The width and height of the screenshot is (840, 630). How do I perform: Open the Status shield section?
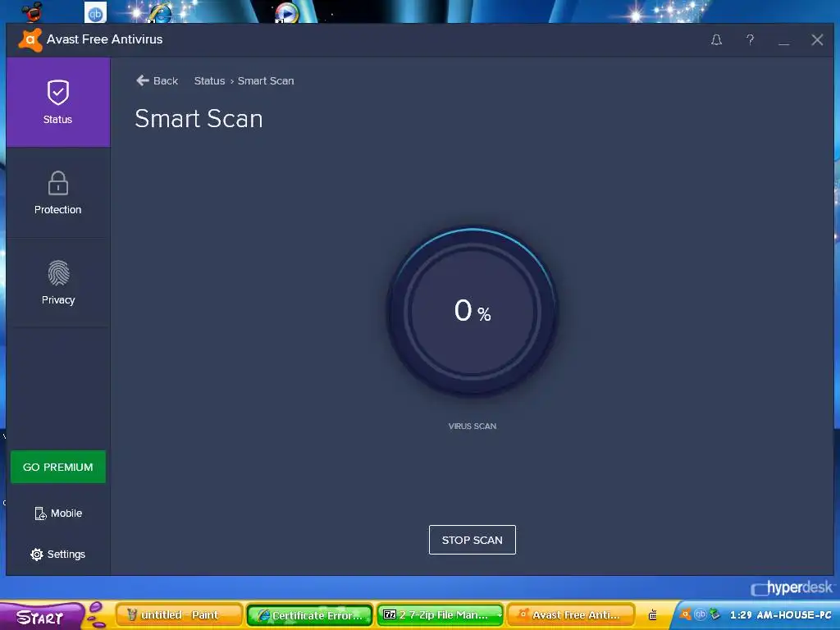(x=58, y=103)
